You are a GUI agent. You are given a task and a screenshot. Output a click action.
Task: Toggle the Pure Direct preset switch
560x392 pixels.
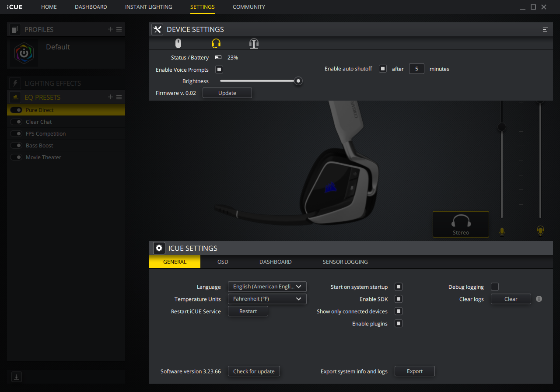[16, 110]
